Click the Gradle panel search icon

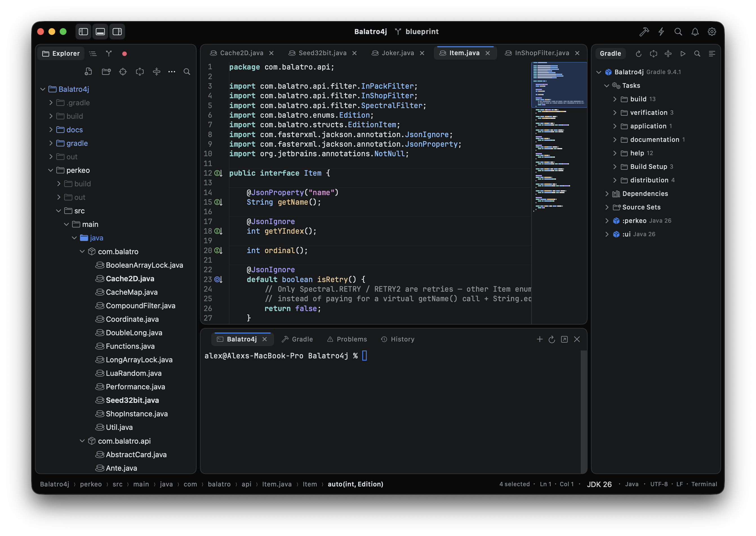(x=697, y=53)
